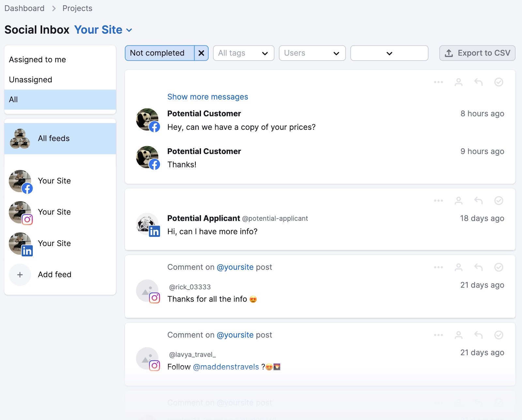The width and height of the screenshot is (522, 420).
Task: Mark the @lavya_travel_ comment as done
Action: click(499, 335)
